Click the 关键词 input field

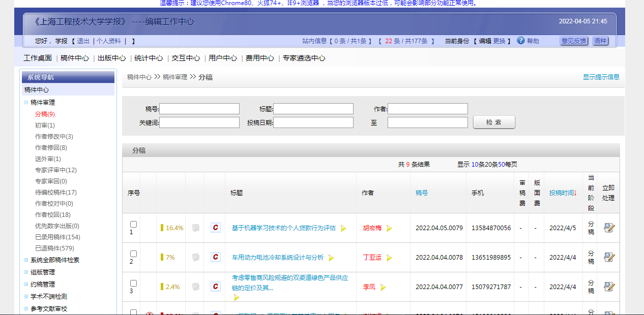point(199,122)
